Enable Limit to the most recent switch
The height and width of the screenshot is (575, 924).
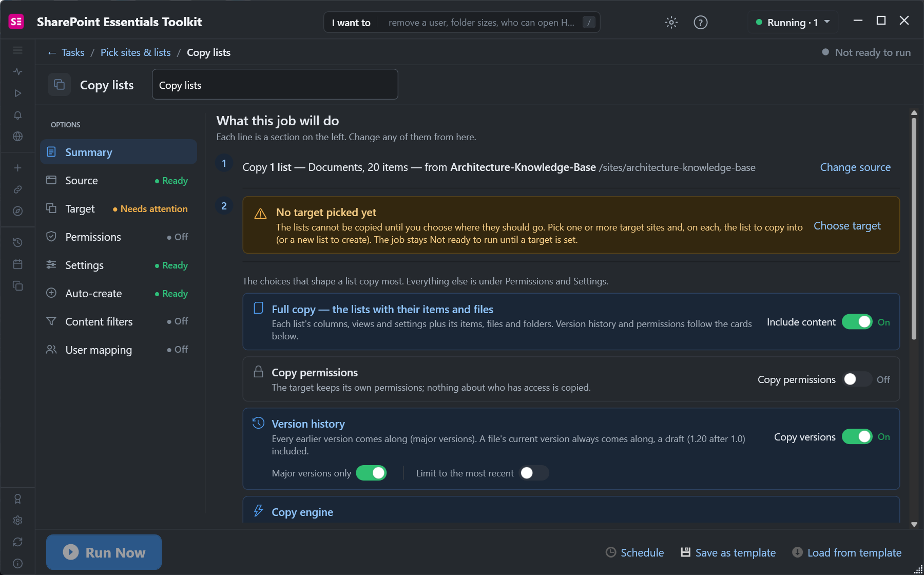534,473
